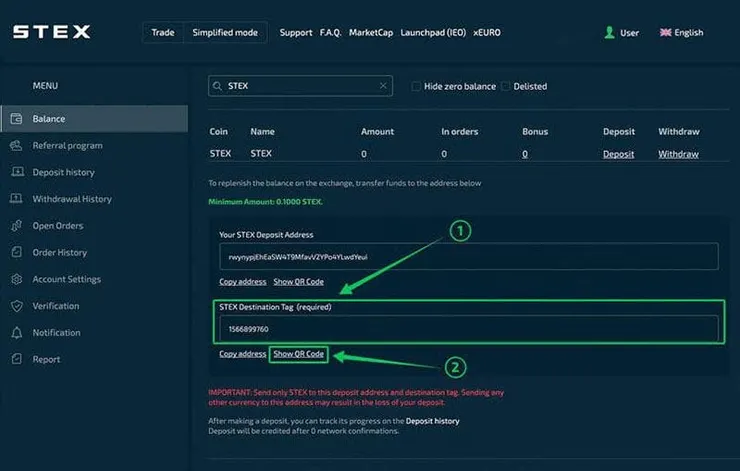
Task: Click the STEX Bonus value link
Action: click(525, 154)
